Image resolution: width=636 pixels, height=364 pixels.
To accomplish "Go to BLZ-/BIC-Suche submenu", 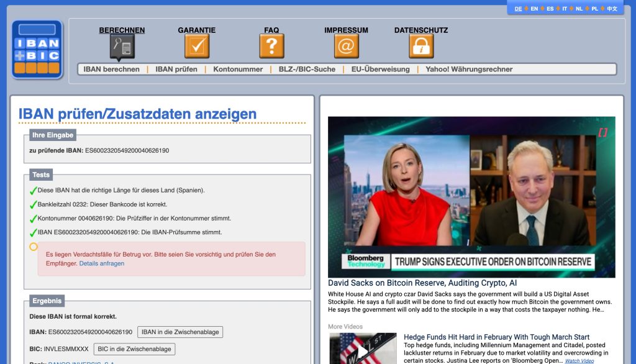I will (x=307, y=70).
